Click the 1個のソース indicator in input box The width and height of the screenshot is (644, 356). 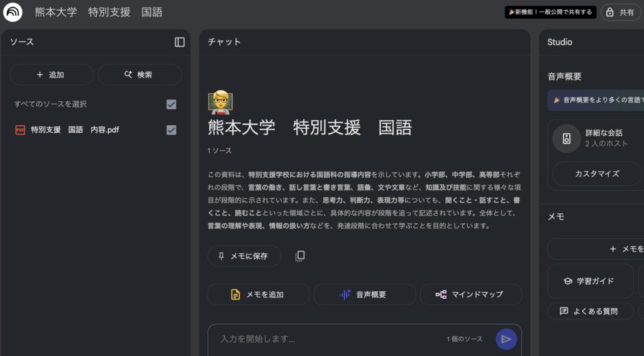coord(465,339)
